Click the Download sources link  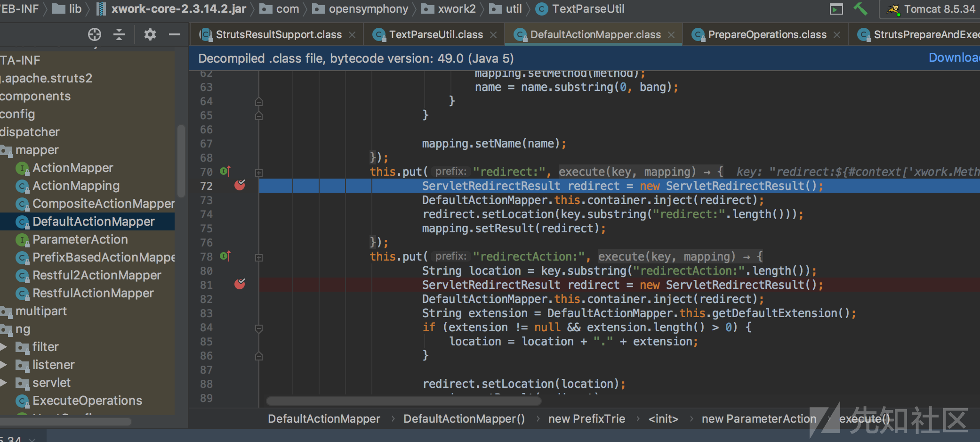coord(954,57)
